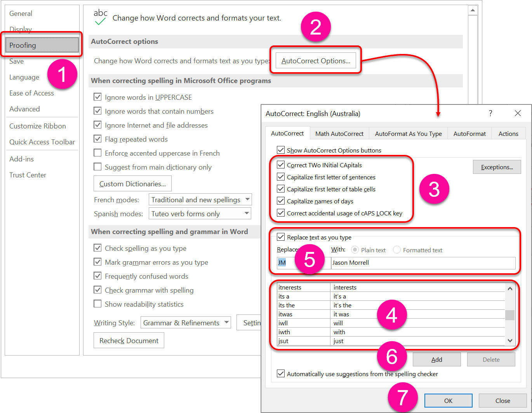The height and width of the screenshot is (413, 532).
Task: Toggle Show AutoCorrect Options buttons
Action: tap(281, 150)
